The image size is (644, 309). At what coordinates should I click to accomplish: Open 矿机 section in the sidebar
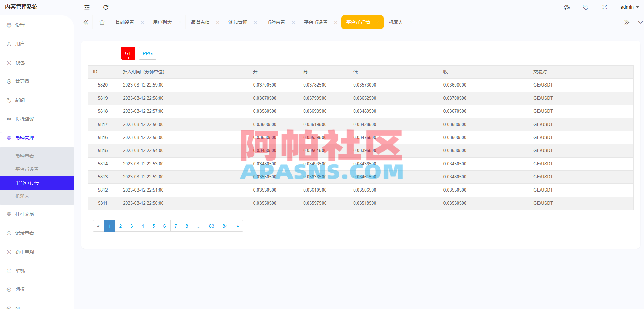(20, 270)
